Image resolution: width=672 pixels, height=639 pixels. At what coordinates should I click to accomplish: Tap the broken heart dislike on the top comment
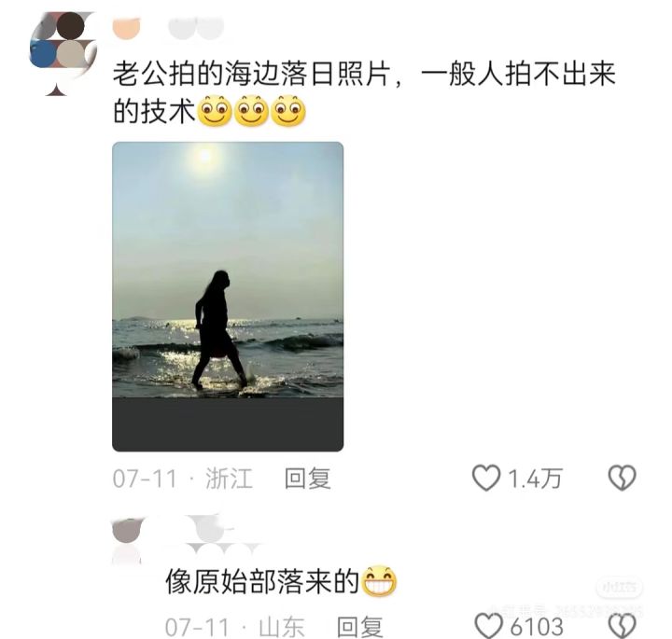(622, 478)
